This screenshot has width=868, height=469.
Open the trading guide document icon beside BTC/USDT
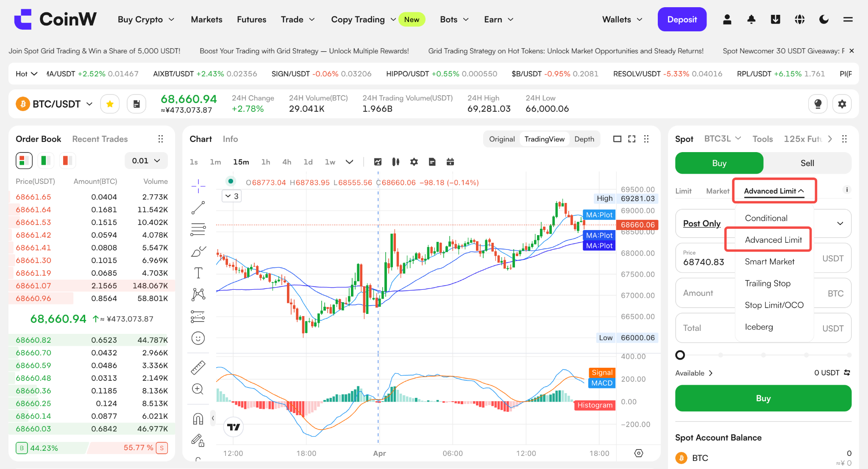click(x=136, y=104)
